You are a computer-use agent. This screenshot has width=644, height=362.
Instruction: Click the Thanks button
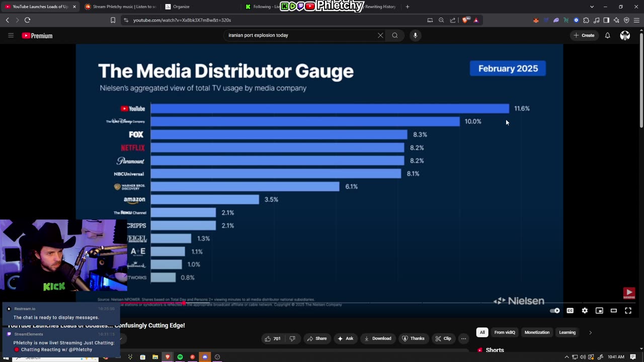(414, 338)
